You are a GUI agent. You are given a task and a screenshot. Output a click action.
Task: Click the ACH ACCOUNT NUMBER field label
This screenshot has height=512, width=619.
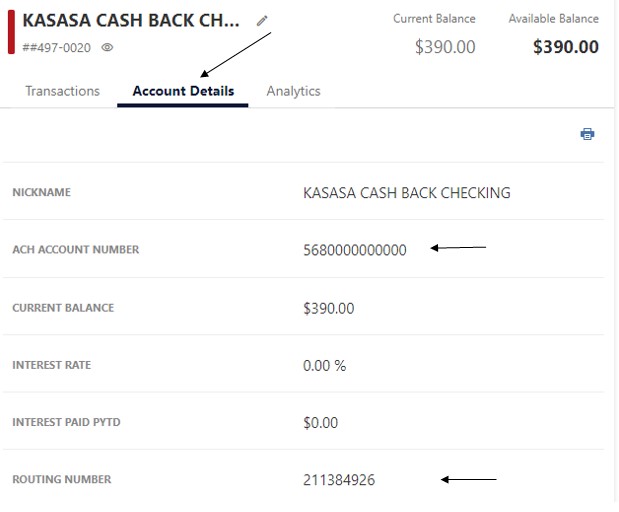75,250
